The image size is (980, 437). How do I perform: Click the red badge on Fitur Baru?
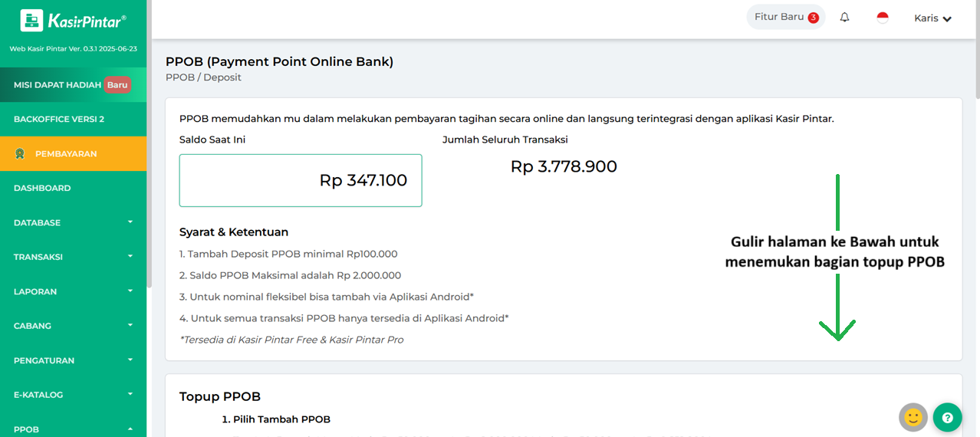click(813, 18)
